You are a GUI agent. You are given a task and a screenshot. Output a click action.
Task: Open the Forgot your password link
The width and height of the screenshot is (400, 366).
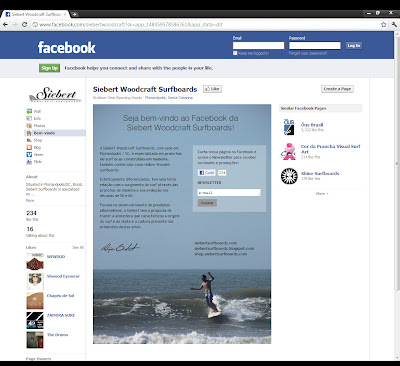pos(308,53)
